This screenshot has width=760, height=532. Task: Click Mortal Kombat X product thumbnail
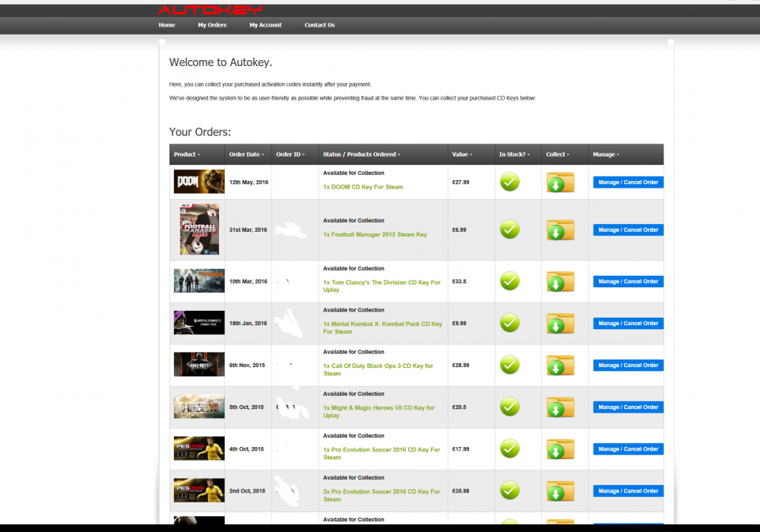[x=199, y=323]
